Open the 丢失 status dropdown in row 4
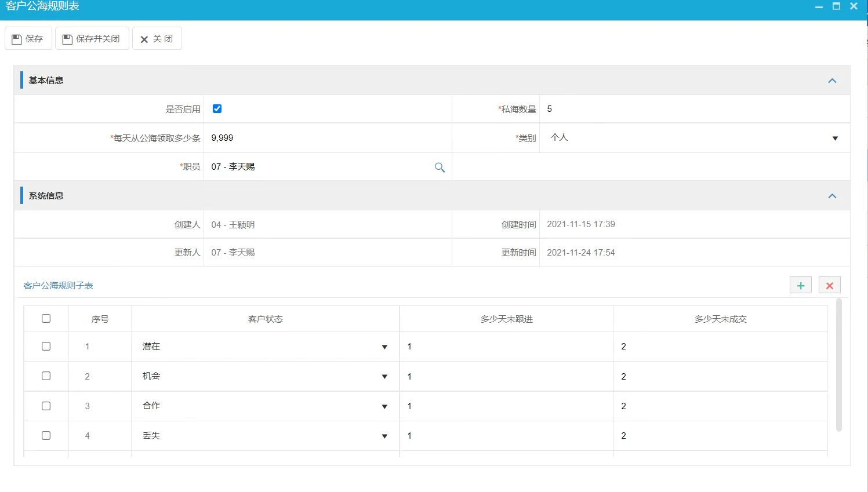The image size is (868, 492). click(x=384, y=436)
